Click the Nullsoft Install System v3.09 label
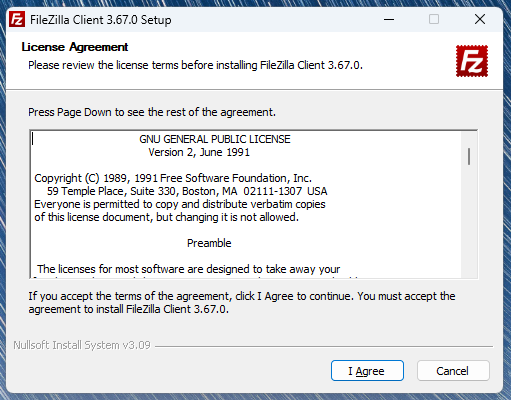The width and height of the screenshot is (511, 400). tap(82, 345)
